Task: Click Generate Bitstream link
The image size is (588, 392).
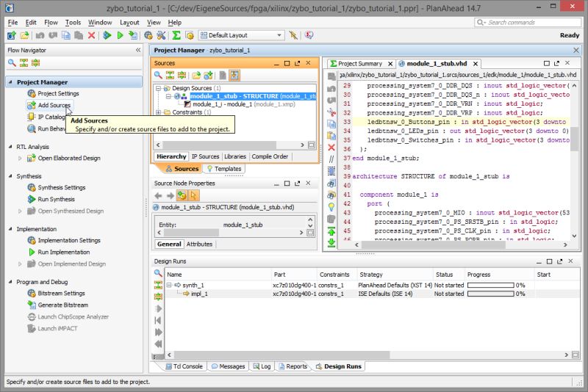Action: [62, 305]
